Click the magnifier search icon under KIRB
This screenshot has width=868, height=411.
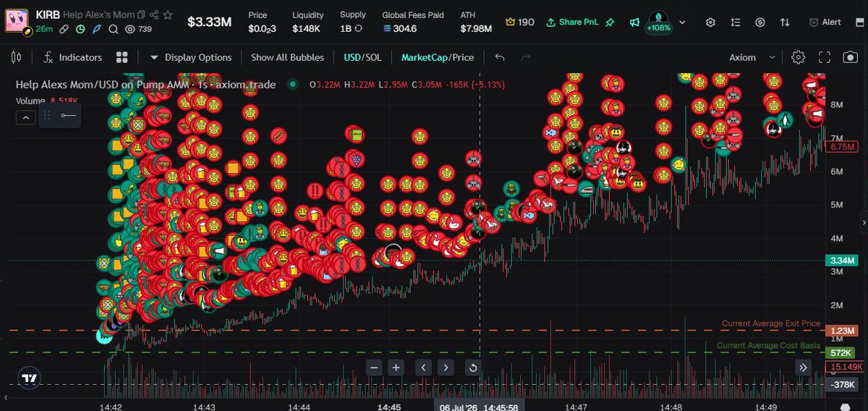[x=114, y=29]
